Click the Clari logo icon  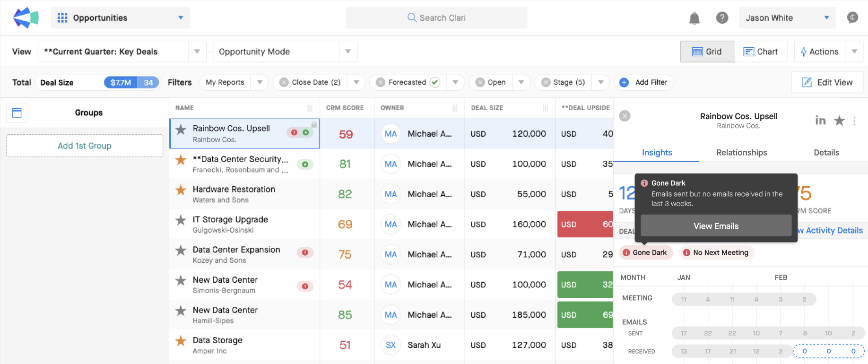click(26, 18)
